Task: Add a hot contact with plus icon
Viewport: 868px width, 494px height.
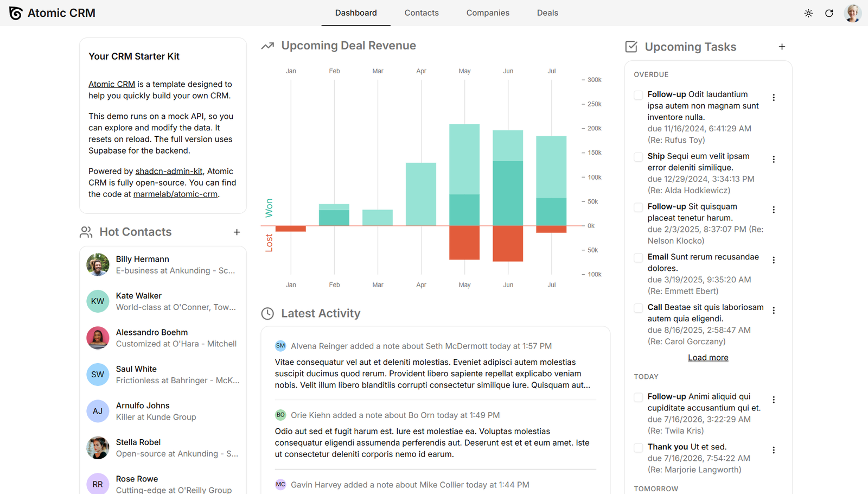Action: coord(237,232)
